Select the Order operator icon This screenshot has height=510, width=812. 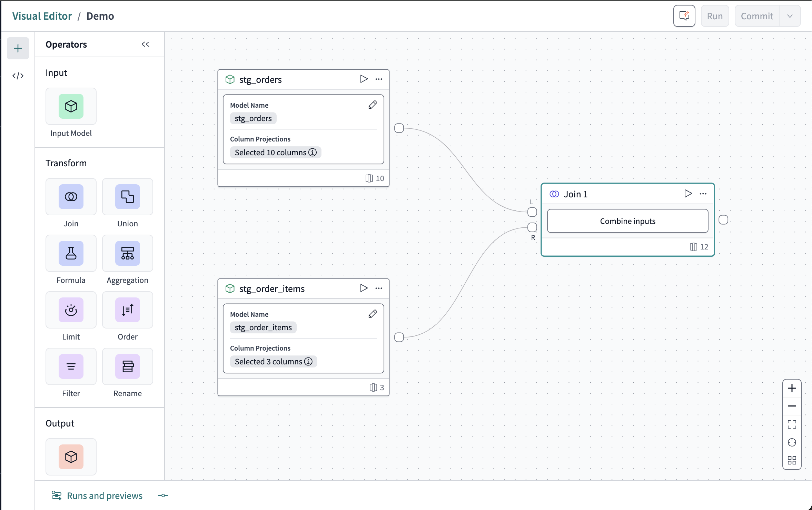127,310
